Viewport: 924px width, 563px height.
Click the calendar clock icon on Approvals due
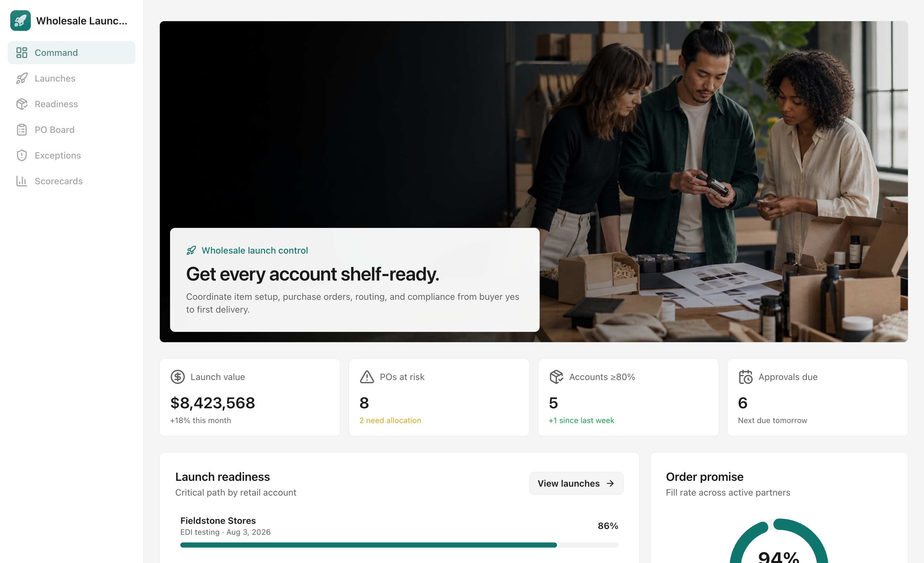(746, 377)
